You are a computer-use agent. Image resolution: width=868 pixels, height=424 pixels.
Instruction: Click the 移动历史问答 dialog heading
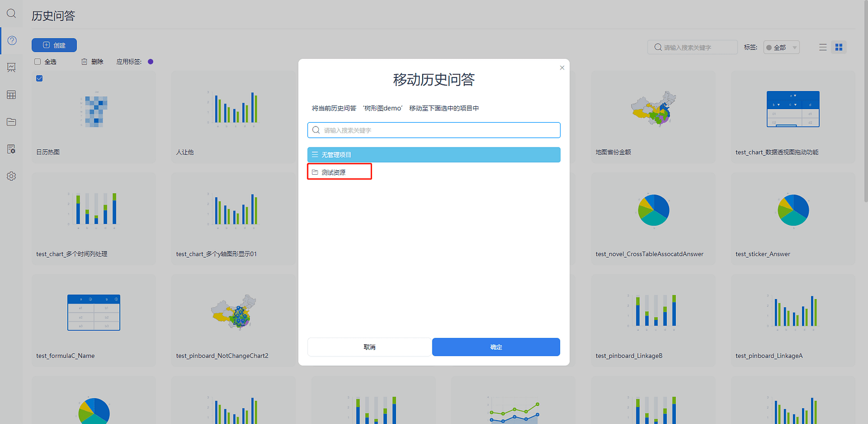click(434, 79)
